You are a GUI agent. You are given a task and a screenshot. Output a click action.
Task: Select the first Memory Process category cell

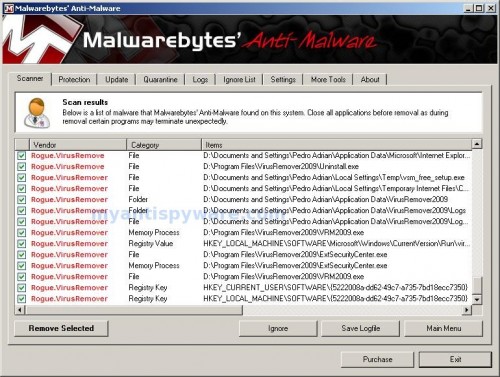[x=154, y=232]
